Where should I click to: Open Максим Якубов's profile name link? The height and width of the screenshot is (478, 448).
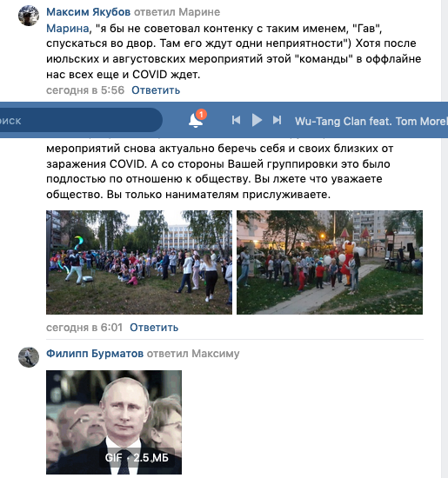coord(88,12)
